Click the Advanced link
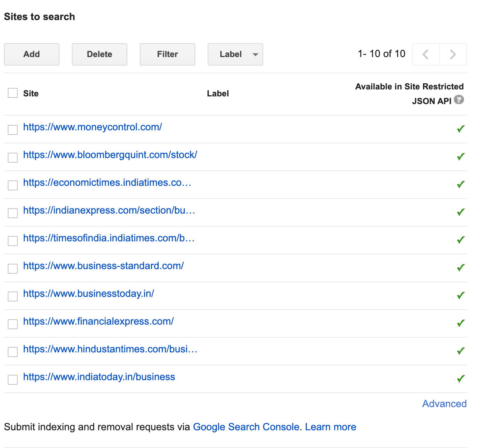This screenshot has width=494, height=448. point(445,404)
